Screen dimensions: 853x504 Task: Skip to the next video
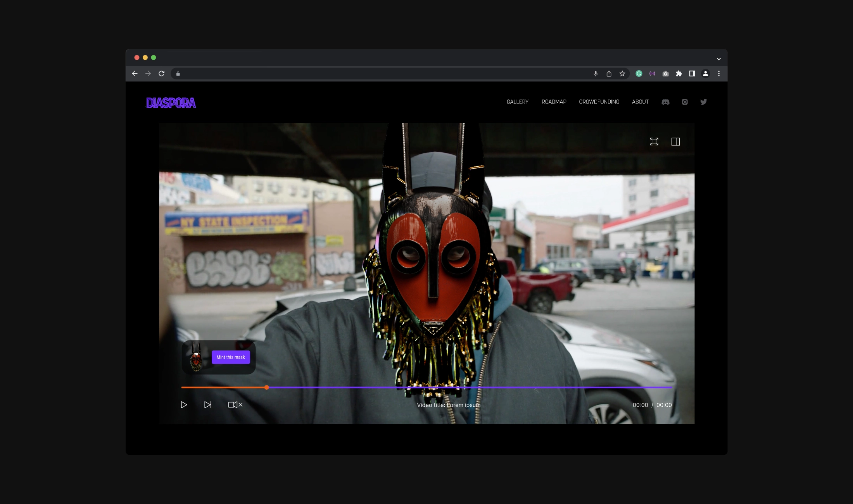[208, 405]
